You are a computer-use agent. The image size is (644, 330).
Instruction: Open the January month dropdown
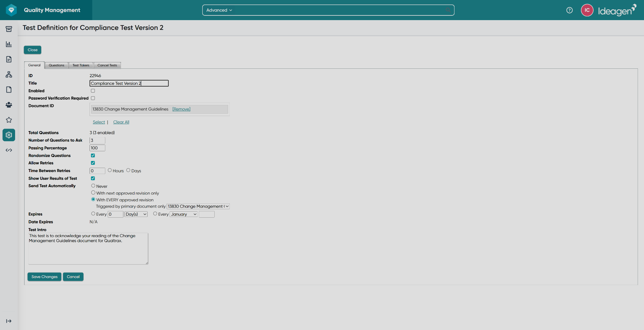184,214
